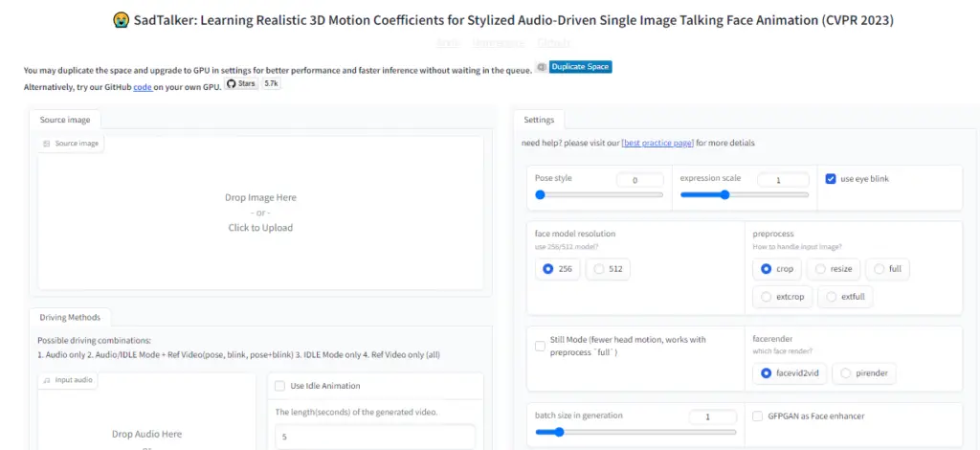980x450 pixels.
Task: Click the Duplicate Space button
Action: tap(581, 67)
